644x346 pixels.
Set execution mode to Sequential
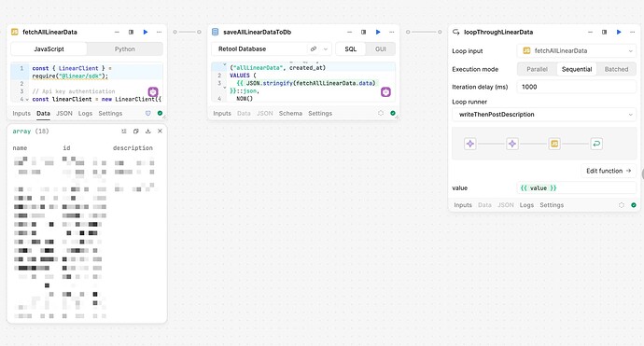[577, 69]
